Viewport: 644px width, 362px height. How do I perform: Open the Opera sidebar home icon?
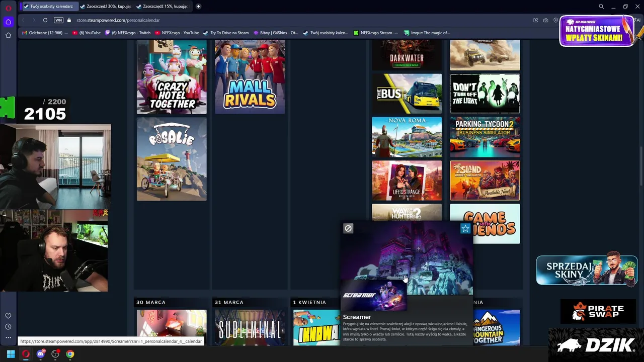tap(8, 22)
